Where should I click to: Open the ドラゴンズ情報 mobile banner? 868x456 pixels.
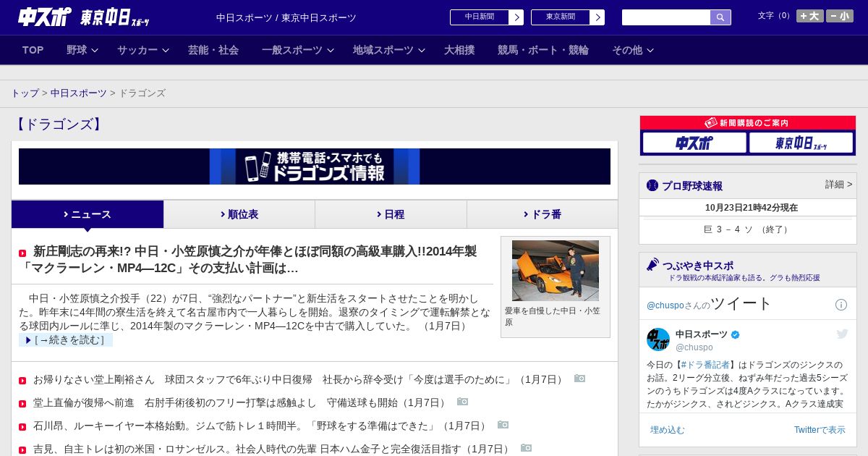(315, 166)
